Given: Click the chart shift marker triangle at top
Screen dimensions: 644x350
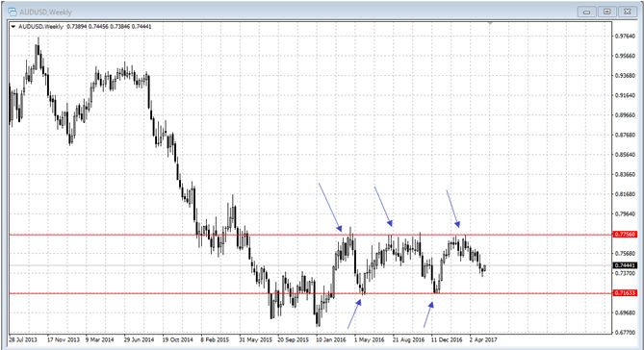Looking at the screenshot, I should [490, 23].
